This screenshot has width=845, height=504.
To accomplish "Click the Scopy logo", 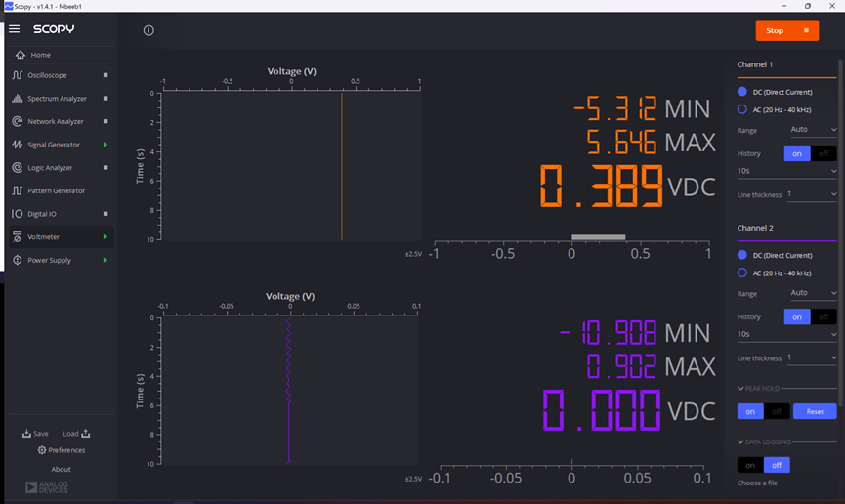I will [x=54, y=29].
